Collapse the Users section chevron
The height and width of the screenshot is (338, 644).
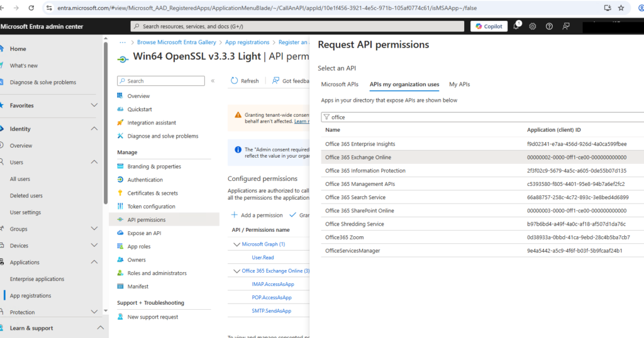coord(94,162)
